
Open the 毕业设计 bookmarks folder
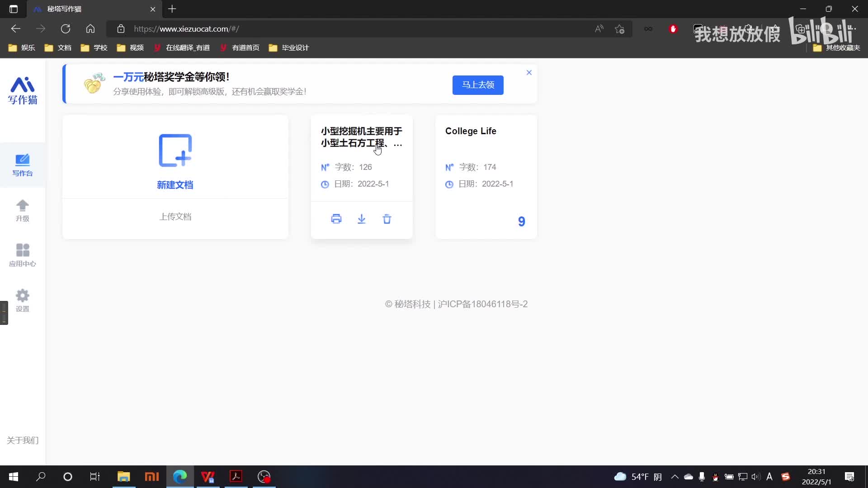(289, 48)
